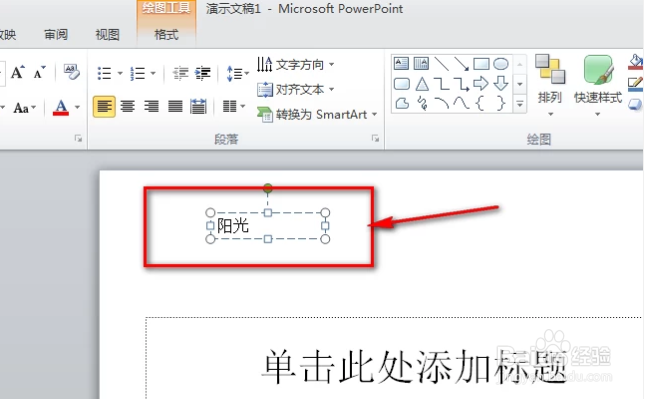This screenshot has height=399, width=647.
Task: Select the elbow arrow connector shape
Action: 461,84
